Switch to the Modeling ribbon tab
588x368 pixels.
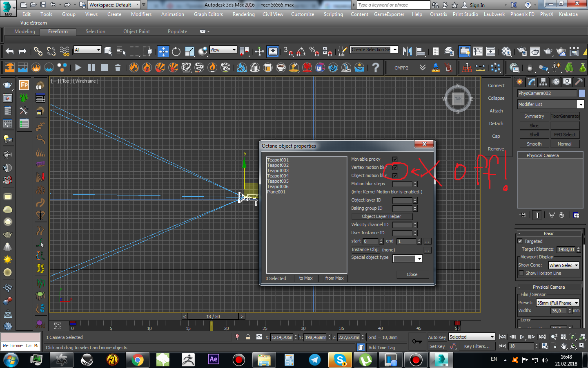(24, 31)
